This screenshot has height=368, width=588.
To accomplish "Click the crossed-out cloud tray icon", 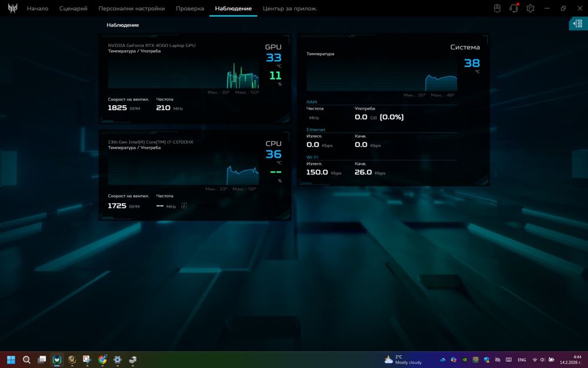I will pos(497,360).
